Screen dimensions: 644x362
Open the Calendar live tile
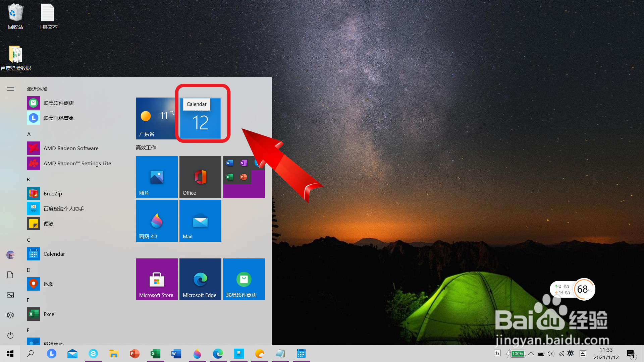pyautogui.click(x=200, y=118)
